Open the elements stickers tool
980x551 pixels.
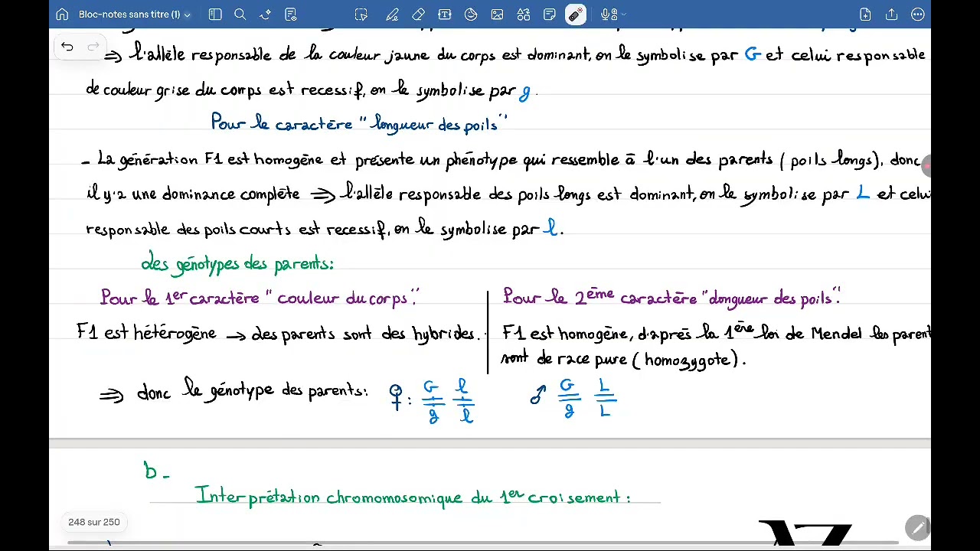coord(523,15)
